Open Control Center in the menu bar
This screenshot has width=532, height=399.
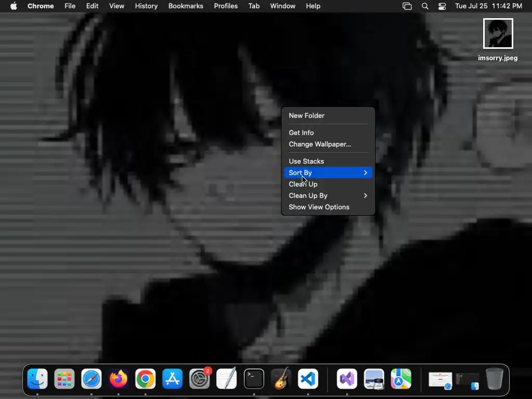[442, 6]
